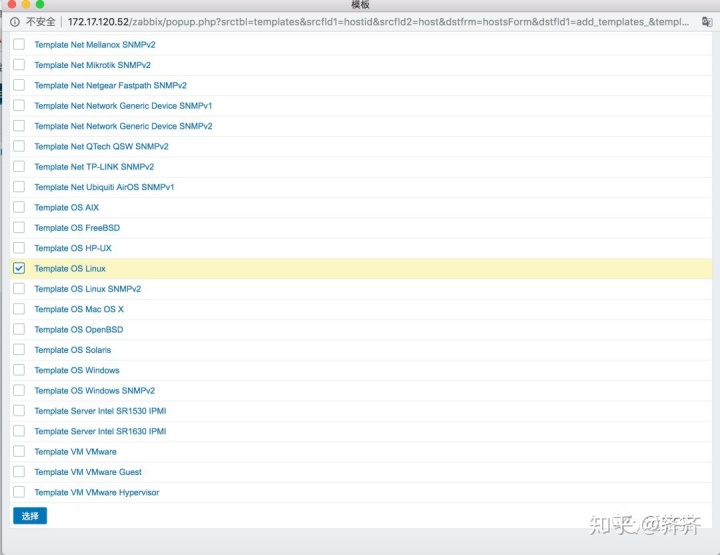Screen dimensions: 720x555
Task: Open Template OS Solaris link
Action: coord(73,350)
